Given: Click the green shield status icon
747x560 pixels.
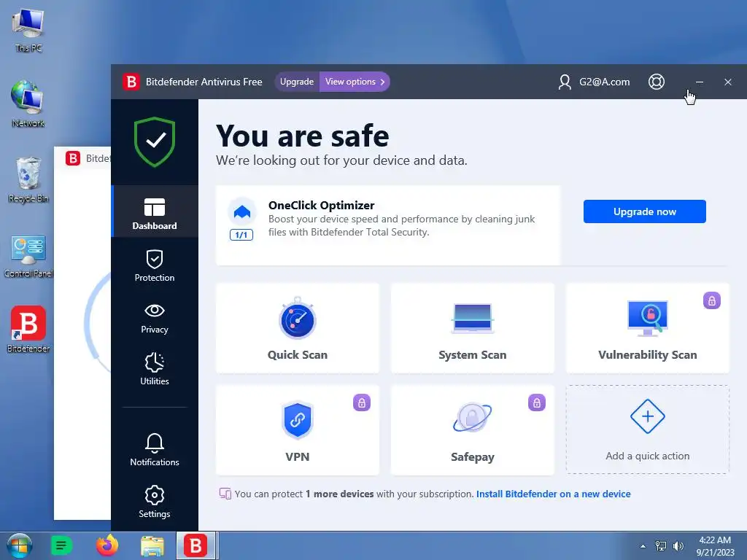Looking at the screenshot, I should [155, 141].
